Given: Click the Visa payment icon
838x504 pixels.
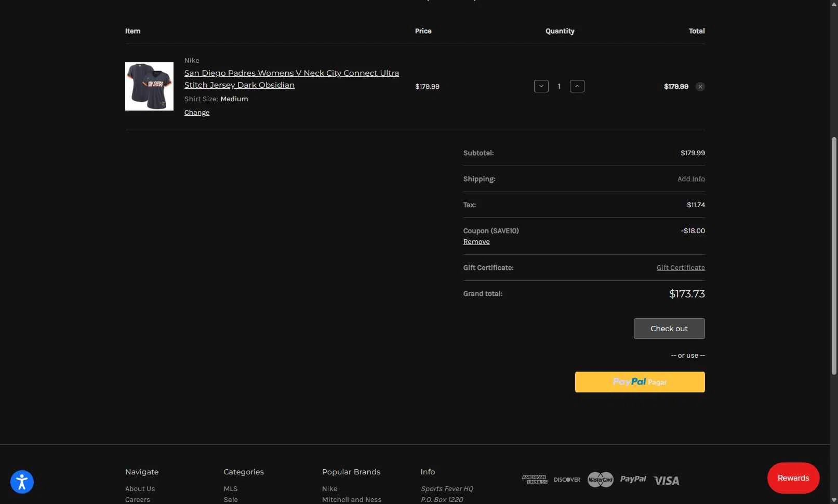Looking at the screenshot, I should coord(667,481).
